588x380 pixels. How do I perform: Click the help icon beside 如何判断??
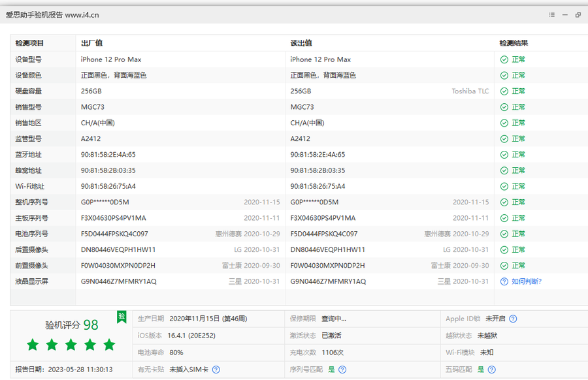[x=504, y=281]
